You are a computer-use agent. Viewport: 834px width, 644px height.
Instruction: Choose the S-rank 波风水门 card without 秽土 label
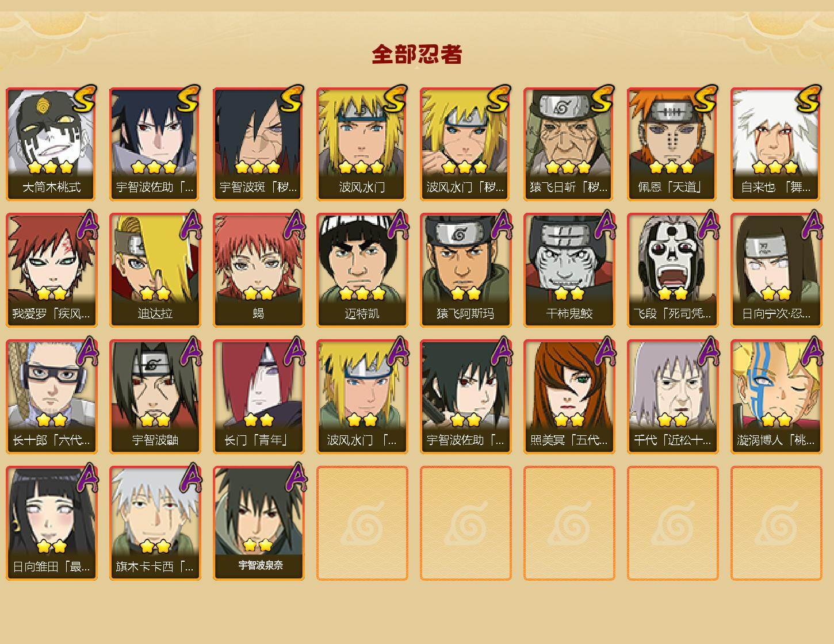point(362,144)
